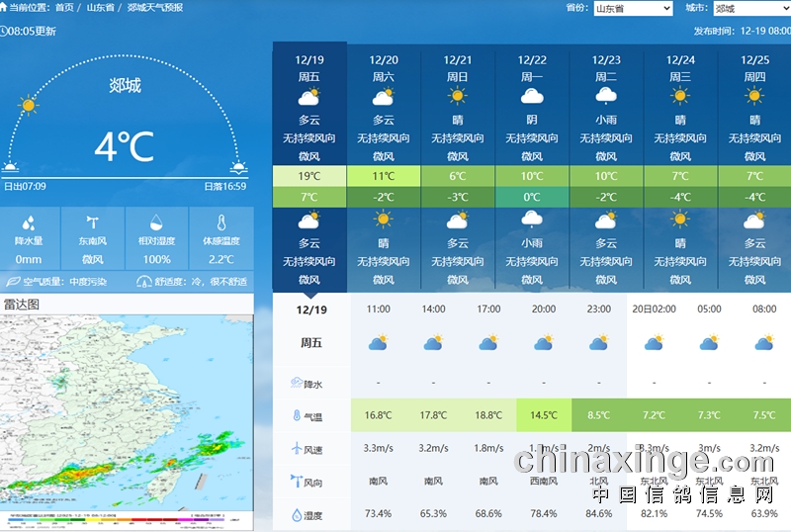Open the 省份 province dropdown
Viewport: 791px width, 532px height.
point(632,9)
